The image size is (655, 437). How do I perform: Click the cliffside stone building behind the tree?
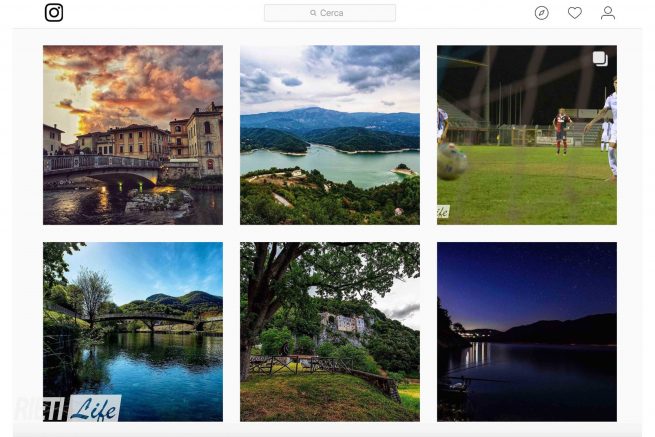click(x=344, y=324)
